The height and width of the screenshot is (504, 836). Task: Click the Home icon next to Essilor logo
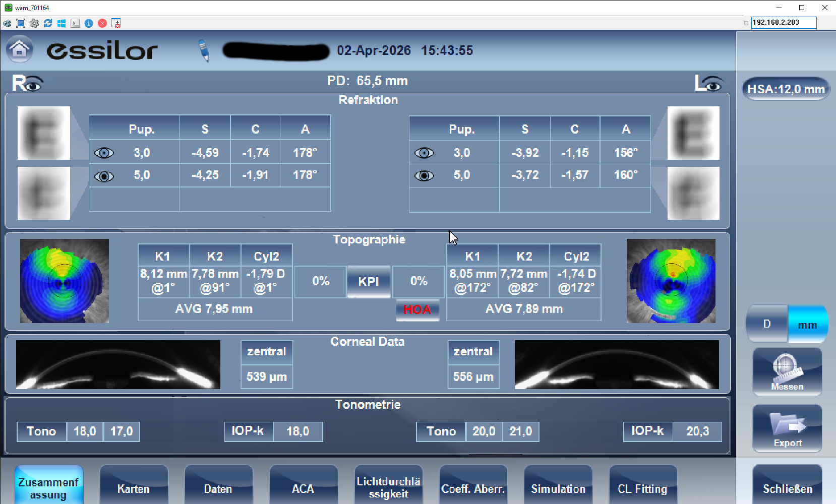pos(19,49)
